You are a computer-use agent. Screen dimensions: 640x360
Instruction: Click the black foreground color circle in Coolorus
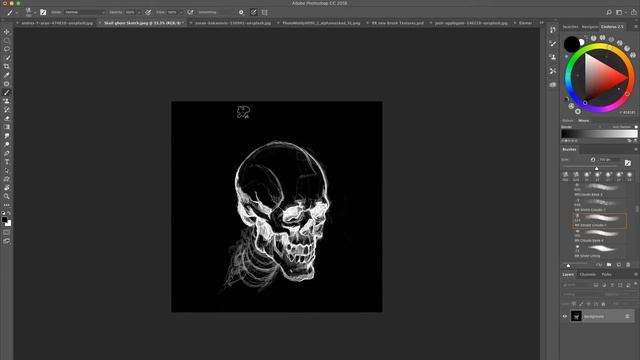click(571, 44)
